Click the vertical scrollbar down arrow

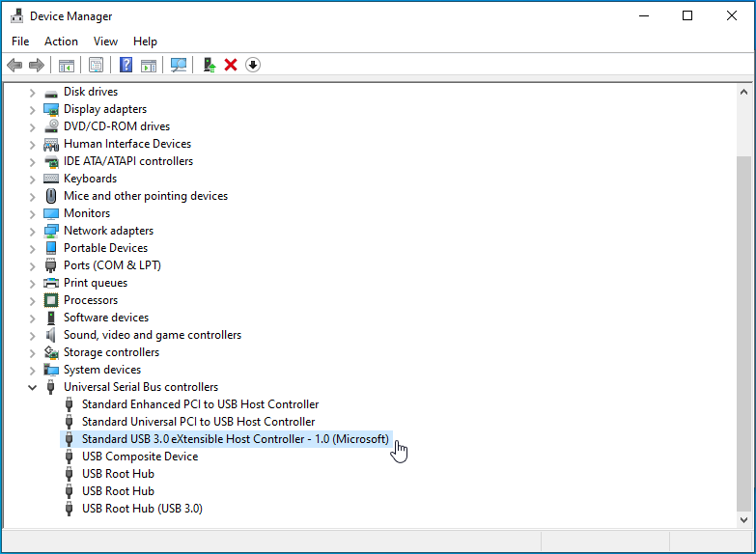pos(743,519)
